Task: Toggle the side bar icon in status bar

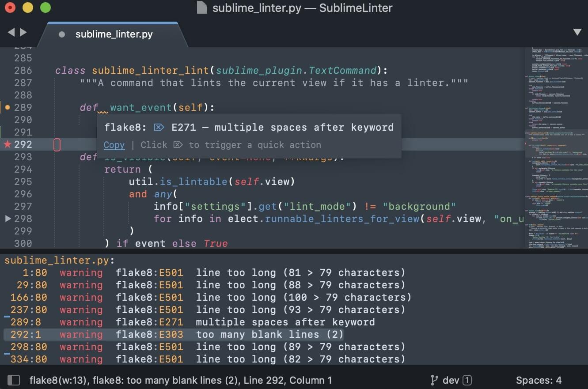Action: tap(14, 380)
